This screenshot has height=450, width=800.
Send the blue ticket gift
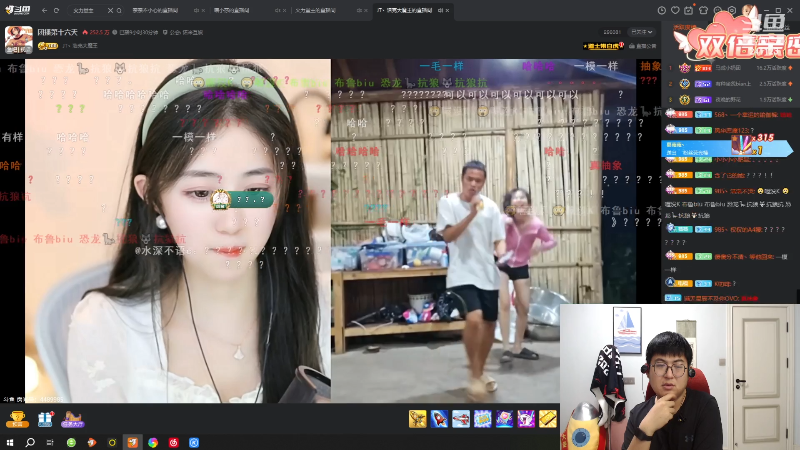point(483,419)
